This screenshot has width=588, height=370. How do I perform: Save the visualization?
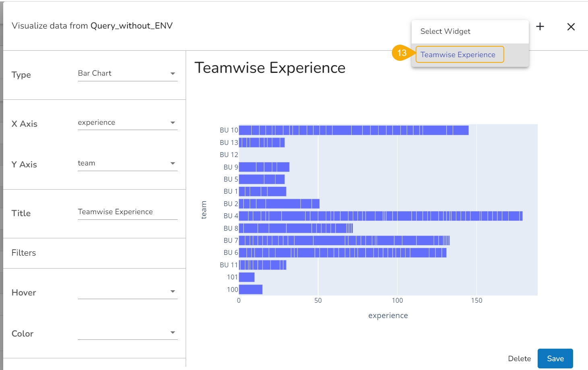[555, 358]
